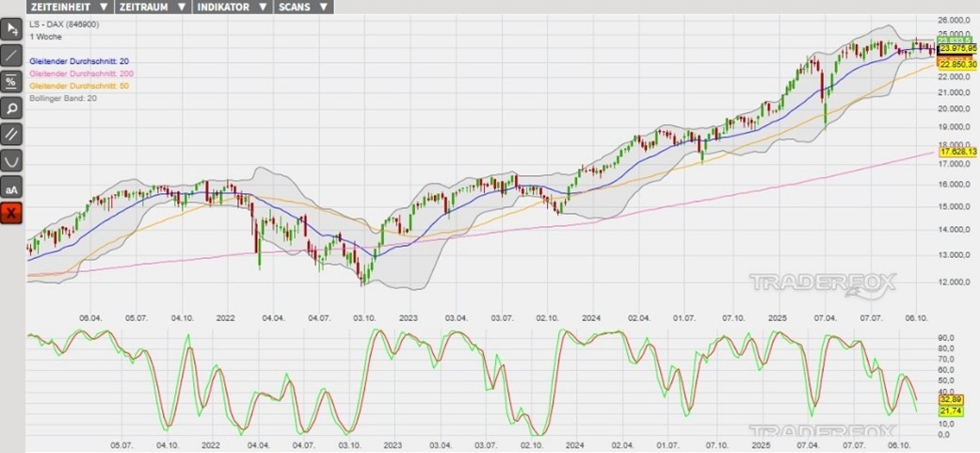The height and width of the screenshot is (453, 980).
Task: Select the orange Gleitender Durchschnitt: 50 label
Action: (x=79, y=86)
